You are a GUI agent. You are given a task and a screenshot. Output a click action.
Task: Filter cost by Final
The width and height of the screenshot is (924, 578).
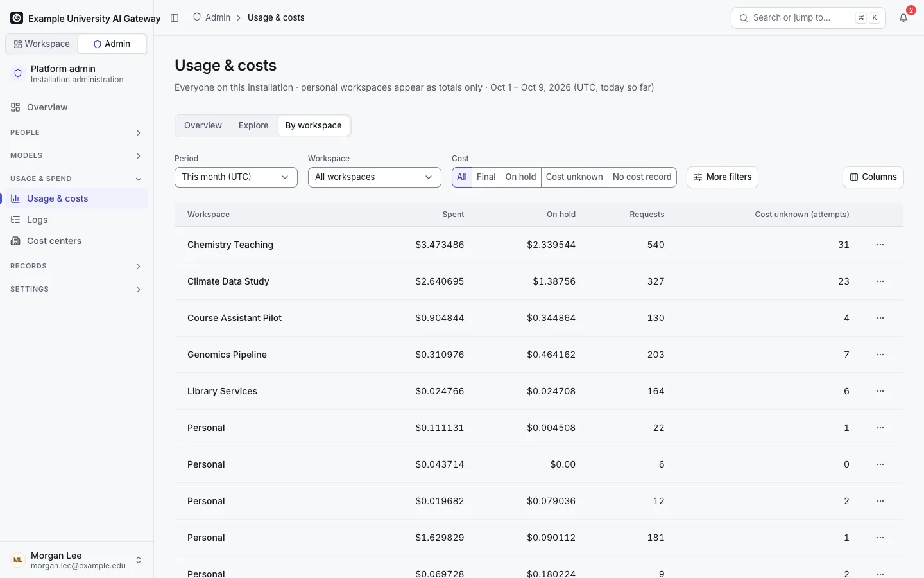486,177
